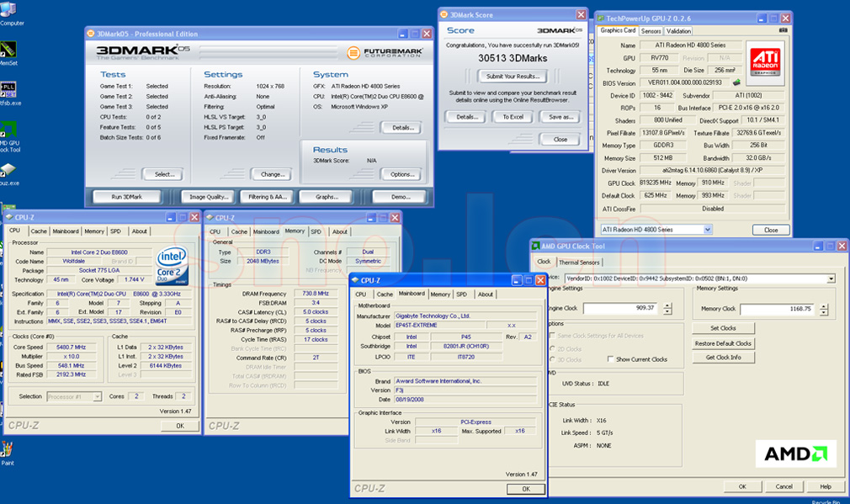This screenshot has width=850, height=504.
Task: Open the CPU-Z Processor Selection dropdown
Action: 97,396
